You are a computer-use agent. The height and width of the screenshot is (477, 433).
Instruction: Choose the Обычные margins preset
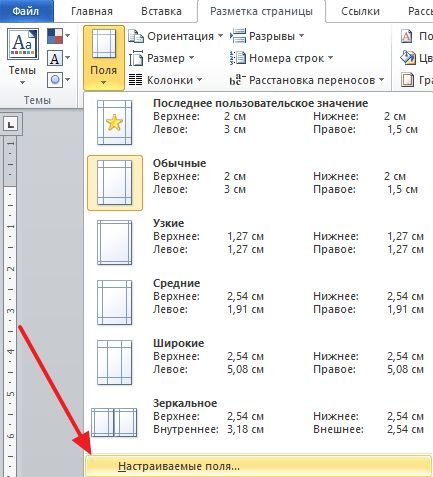pyautogui.click(x=259, y=183)
